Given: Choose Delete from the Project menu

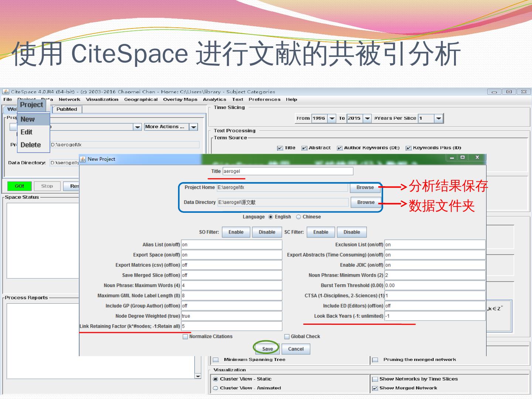Looking at the screenshot, I should coord(34,145).
